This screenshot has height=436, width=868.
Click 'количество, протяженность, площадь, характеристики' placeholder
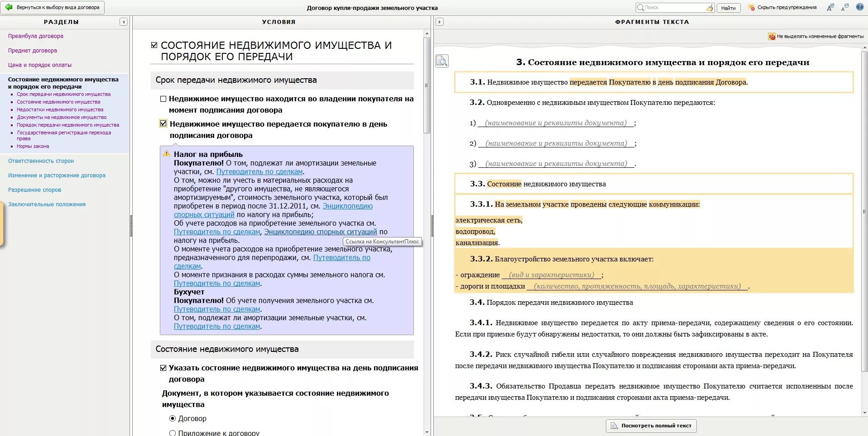637,286
